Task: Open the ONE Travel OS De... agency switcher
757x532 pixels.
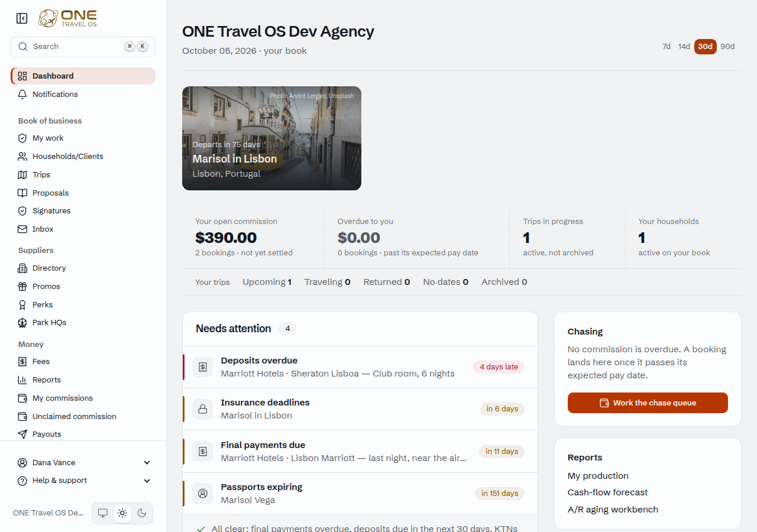Action: click(48, 513)
